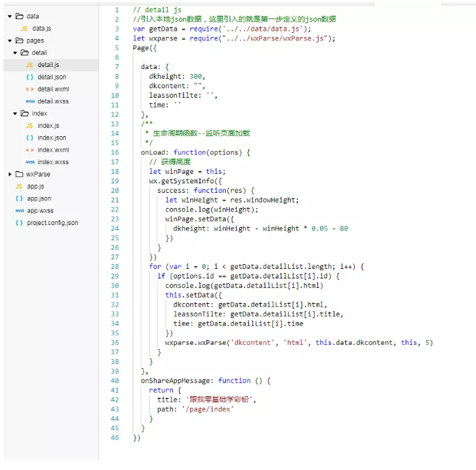Viewport: 476px width, 470px height.
Task: Click the wxss icon beside app.wxss
Action: pos(19,211)
